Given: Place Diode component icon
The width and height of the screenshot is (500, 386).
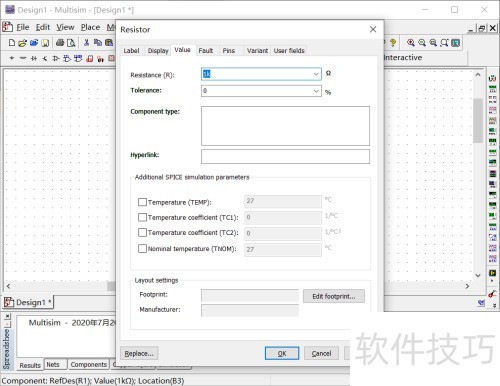Looking at the screenshot, I should 34,58.
